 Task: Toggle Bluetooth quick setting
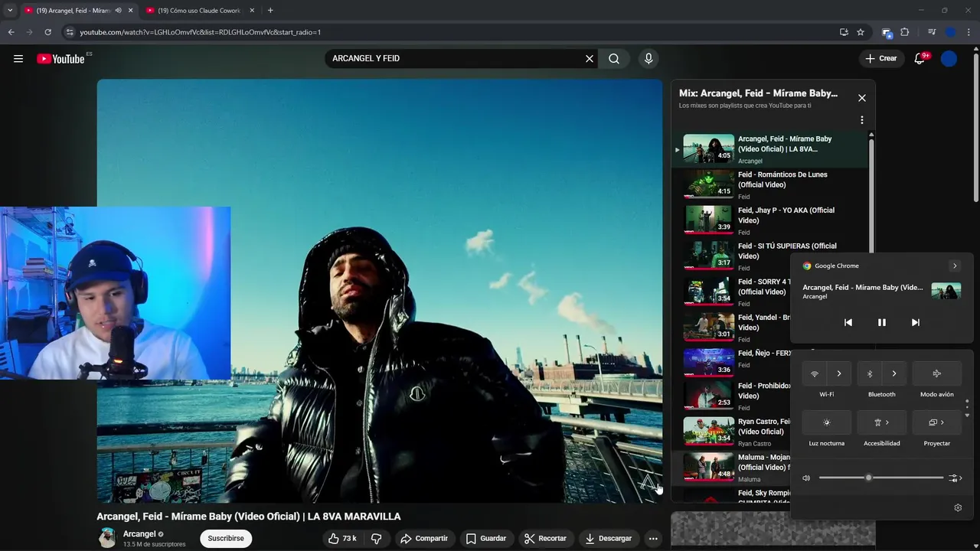click(x=870, y=374)
